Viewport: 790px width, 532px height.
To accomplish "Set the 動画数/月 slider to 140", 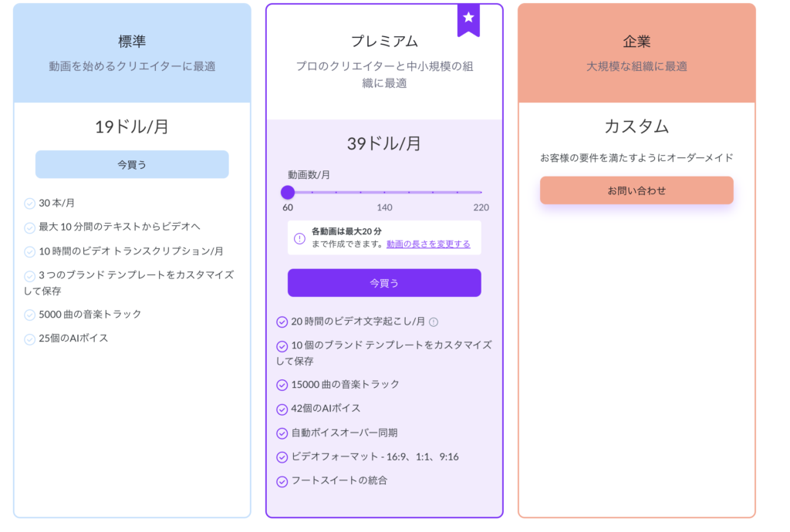I will (x=384, y=192).
